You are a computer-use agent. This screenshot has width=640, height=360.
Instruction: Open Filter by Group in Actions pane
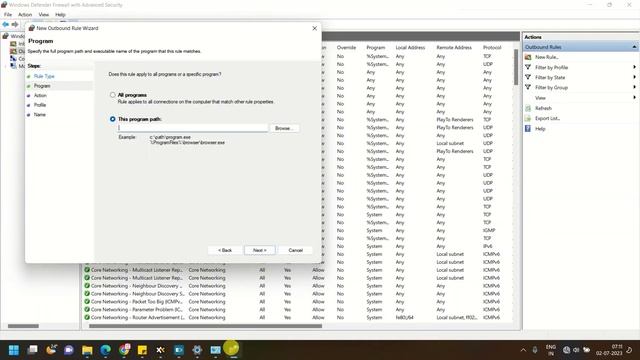(x=551, y=87)
